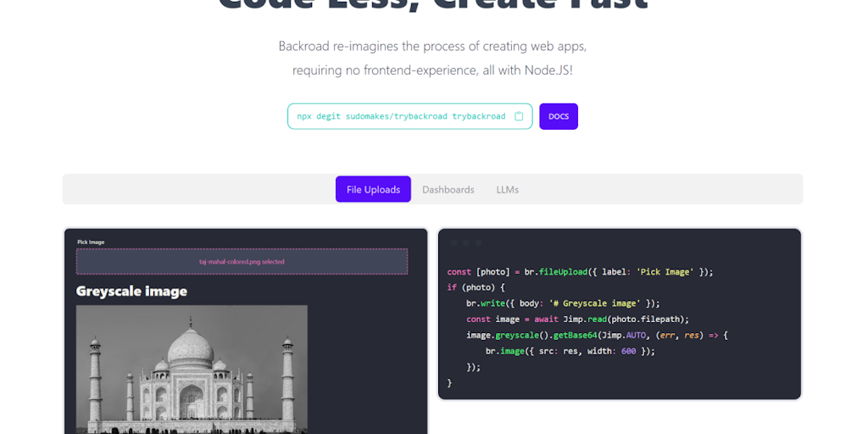Switch to the LLMs tab
Viewport: 868px width, 434px height.
(x=508, y=189)
